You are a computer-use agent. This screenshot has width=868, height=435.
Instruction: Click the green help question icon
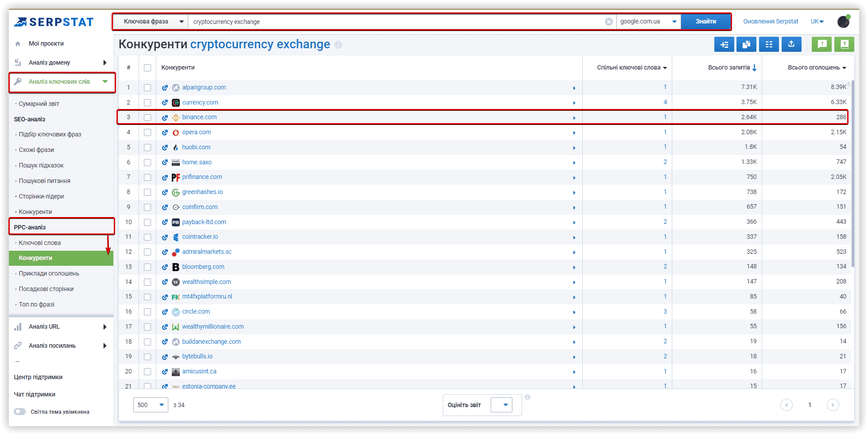click(x=845, y=44)
